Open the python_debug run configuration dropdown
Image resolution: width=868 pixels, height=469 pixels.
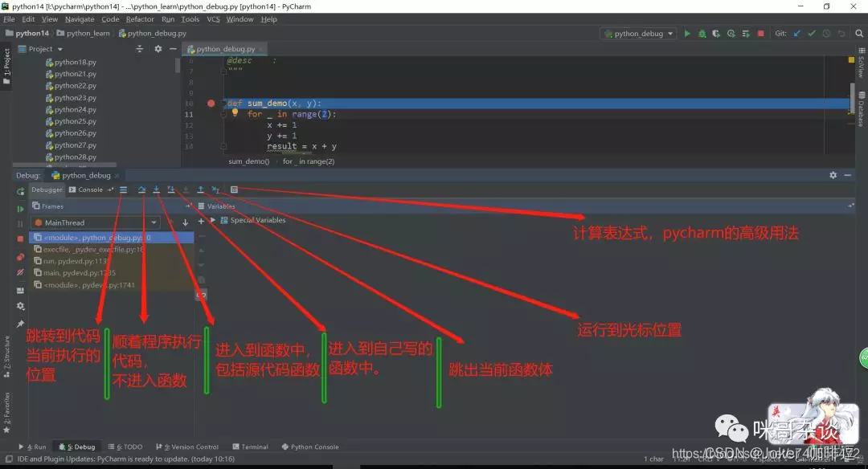(637, 34)
